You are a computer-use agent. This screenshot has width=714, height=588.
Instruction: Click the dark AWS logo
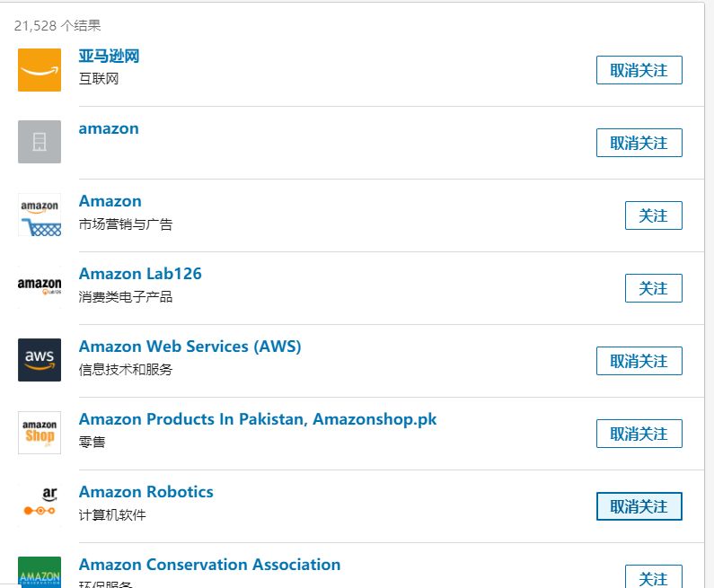tap(40, 360)
